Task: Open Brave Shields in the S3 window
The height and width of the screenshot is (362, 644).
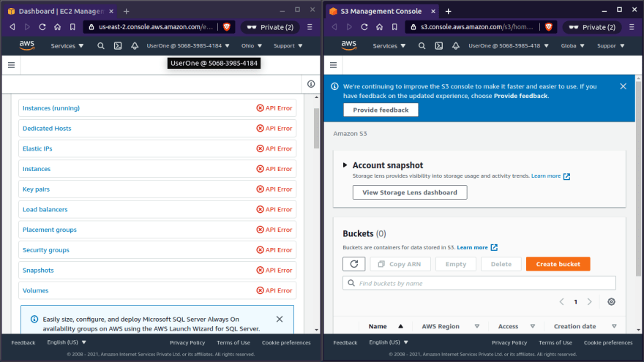Action: [548, 27]
